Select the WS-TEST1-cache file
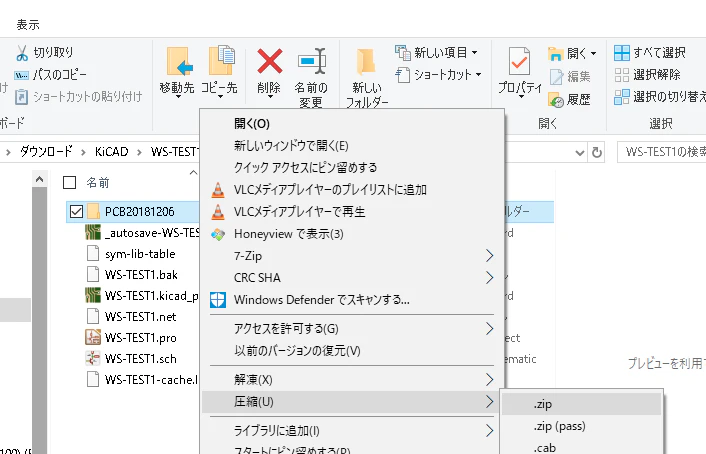 click(151, 380)
